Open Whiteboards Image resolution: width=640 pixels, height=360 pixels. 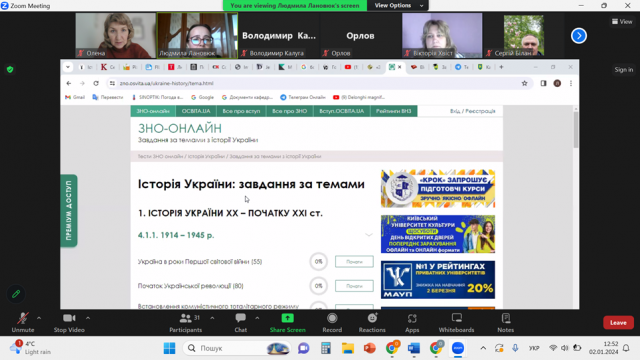coord(456,322)
